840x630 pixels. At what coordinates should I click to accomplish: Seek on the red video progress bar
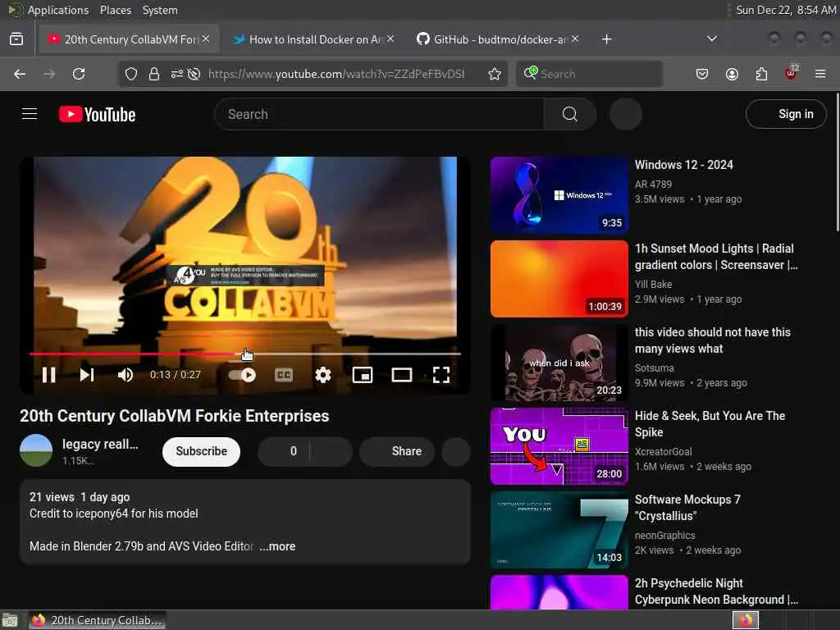[244, 354]
